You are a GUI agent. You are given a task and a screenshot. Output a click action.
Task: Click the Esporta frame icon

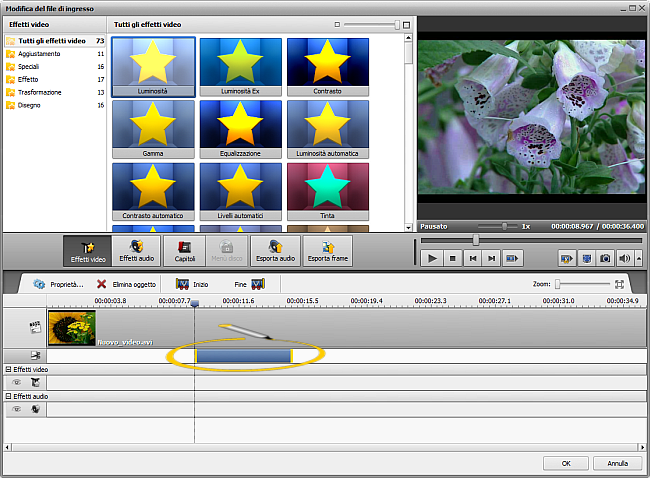327,250
